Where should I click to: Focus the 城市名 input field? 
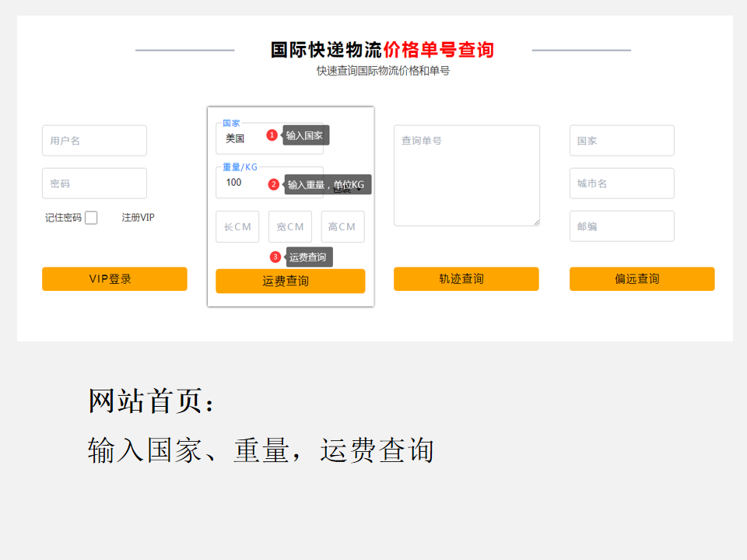[621, 184]
